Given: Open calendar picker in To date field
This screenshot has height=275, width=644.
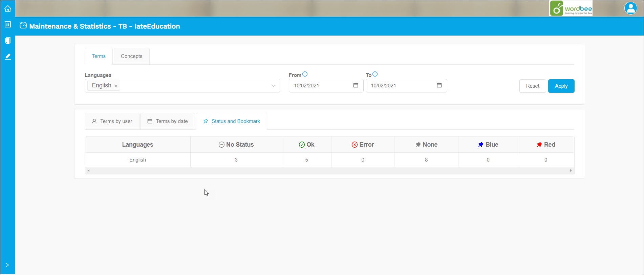Looking at the screenshot, I should [x=439, y=85].
